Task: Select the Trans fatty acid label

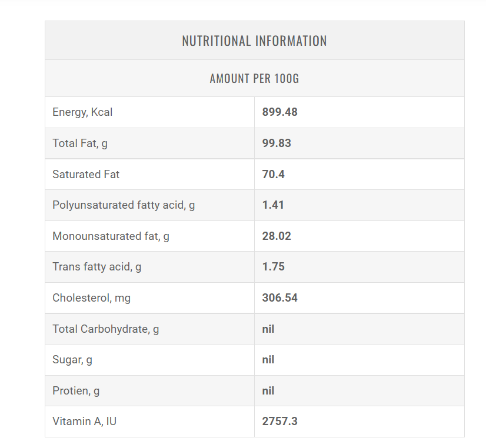Action: click(x=97, y=267)
